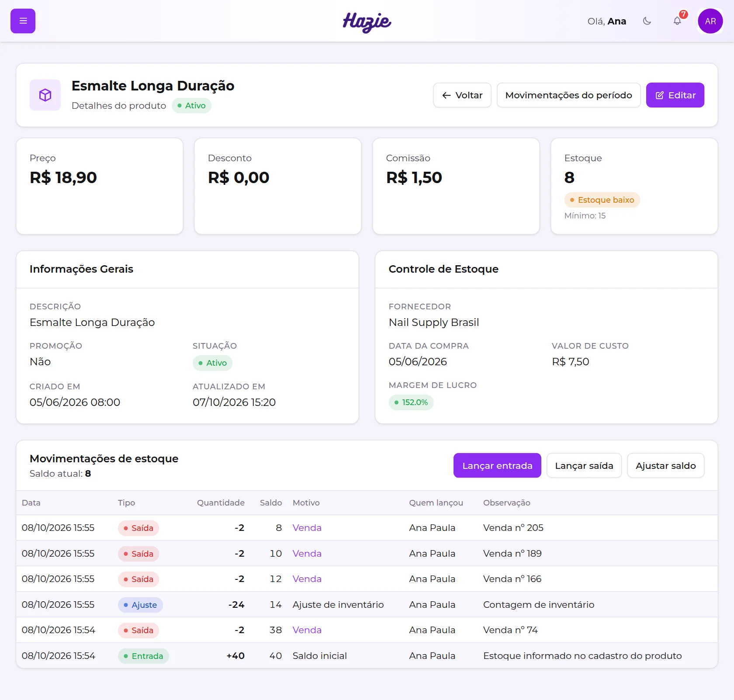Click the Quantidade column header
The width and height of the screenshot is (734, 700).
coord(221,502)
